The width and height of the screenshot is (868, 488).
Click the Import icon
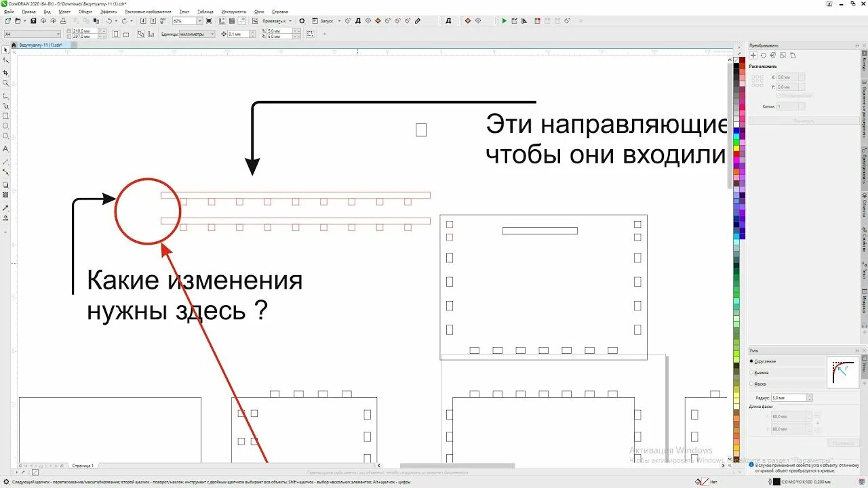pos(142,21)
